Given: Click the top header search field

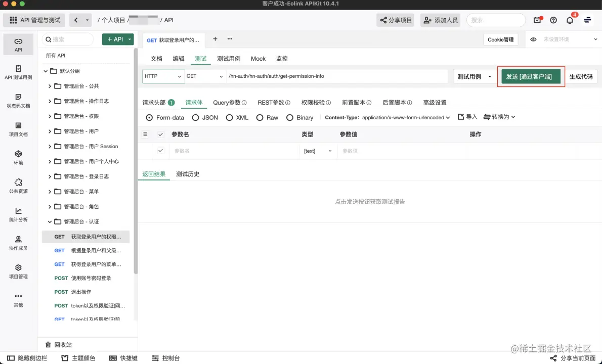Looking at the screenshot, I should pos(496,20).
